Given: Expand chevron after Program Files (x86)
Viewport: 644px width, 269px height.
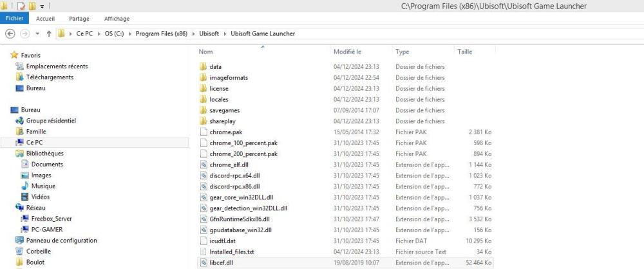Looking at the screenshot, I should [193, 34].
